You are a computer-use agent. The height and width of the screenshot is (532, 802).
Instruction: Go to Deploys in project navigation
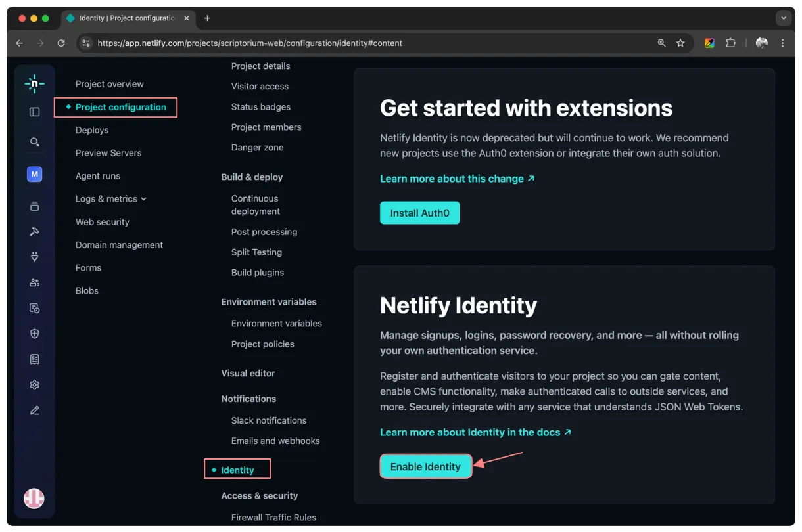(92, 130)
